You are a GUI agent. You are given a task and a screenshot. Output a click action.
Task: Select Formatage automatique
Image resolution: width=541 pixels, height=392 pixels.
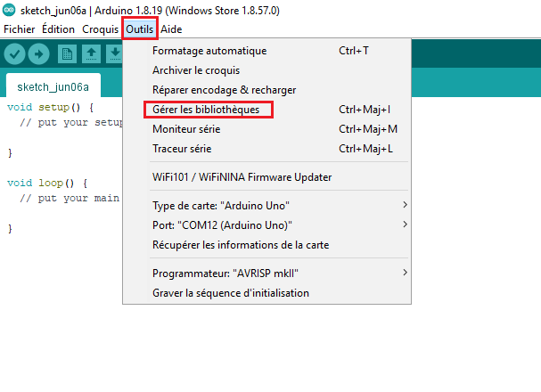(266, 51)
